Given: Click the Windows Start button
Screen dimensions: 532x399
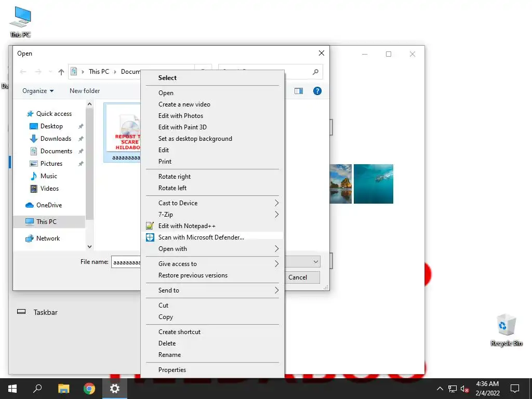Looking at the screenshot, I should pyautogui.click(x=12, y=389).
